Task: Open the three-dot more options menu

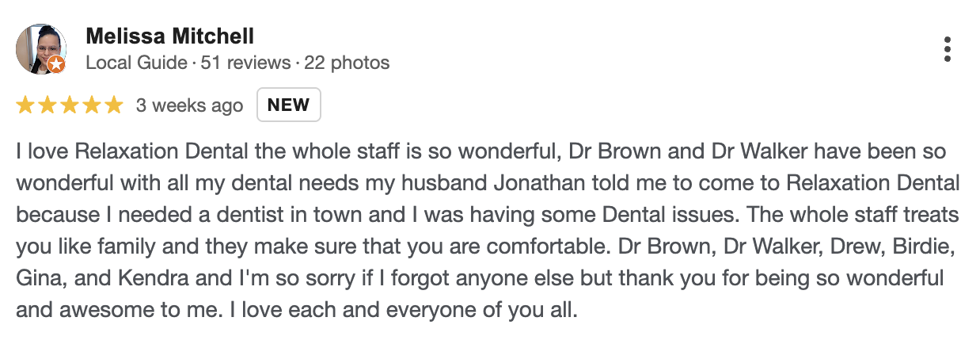Action: click(x=947, y=49)
